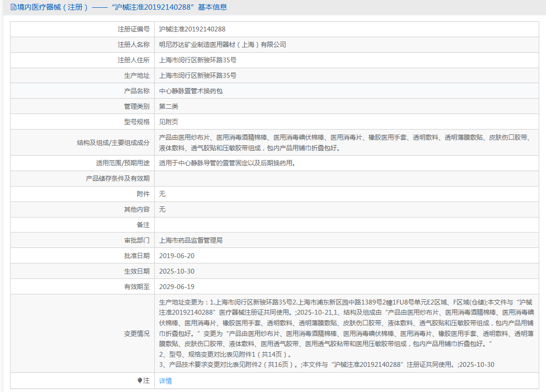Image resolution: width=546 pixels, height=392 pixels.
Task: Click the 结构及组成 composition description text
Action: tap(346, 143)
